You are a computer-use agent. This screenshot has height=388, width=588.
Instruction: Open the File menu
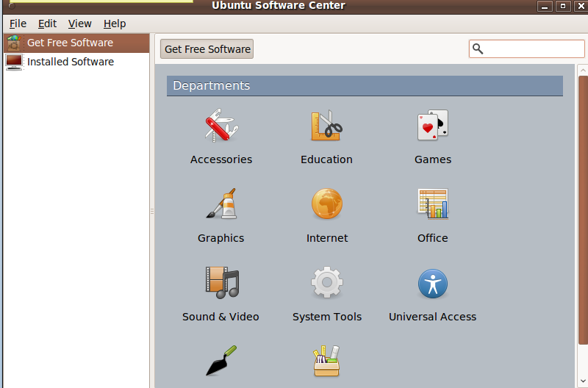click(x=18, y=24)
